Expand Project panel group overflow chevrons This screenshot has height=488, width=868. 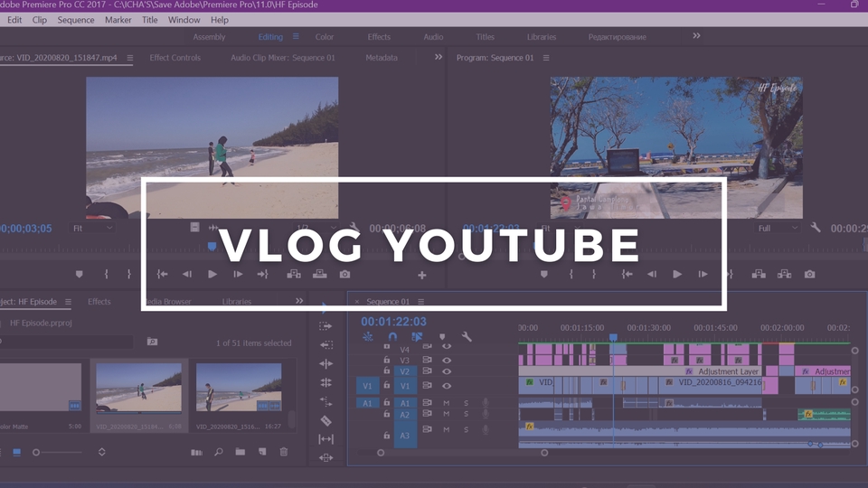click(x=299, y=301)
